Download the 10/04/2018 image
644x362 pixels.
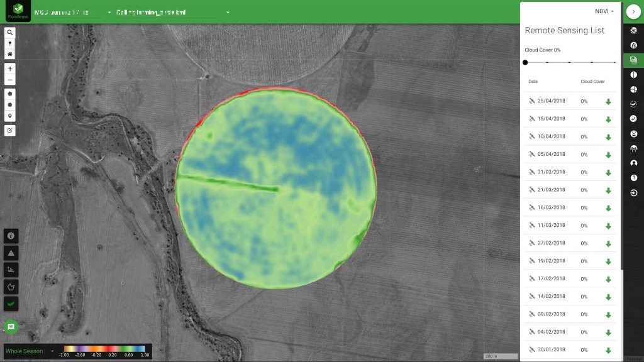click(x=608, y=137)
